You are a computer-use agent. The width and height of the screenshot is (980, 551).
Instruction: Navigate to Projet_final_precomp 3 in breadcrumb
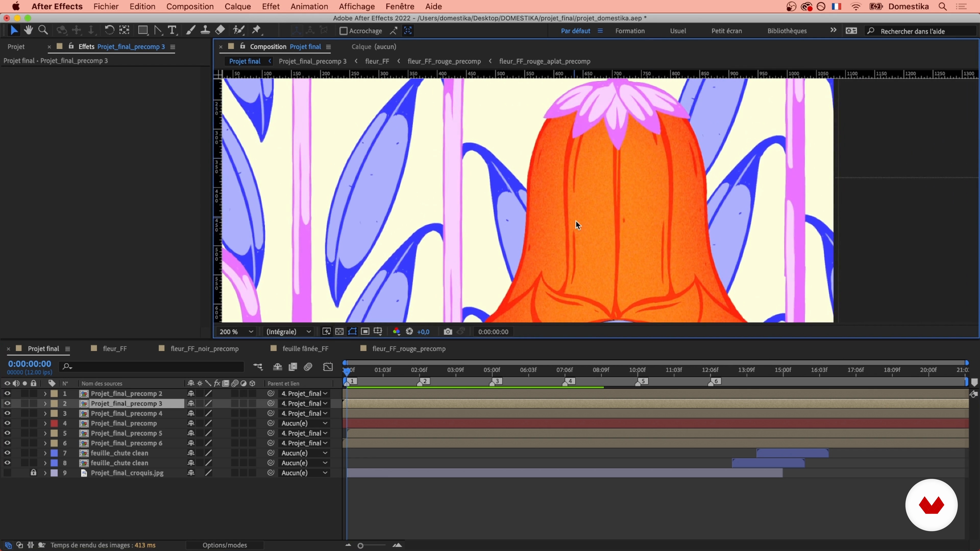312,61
